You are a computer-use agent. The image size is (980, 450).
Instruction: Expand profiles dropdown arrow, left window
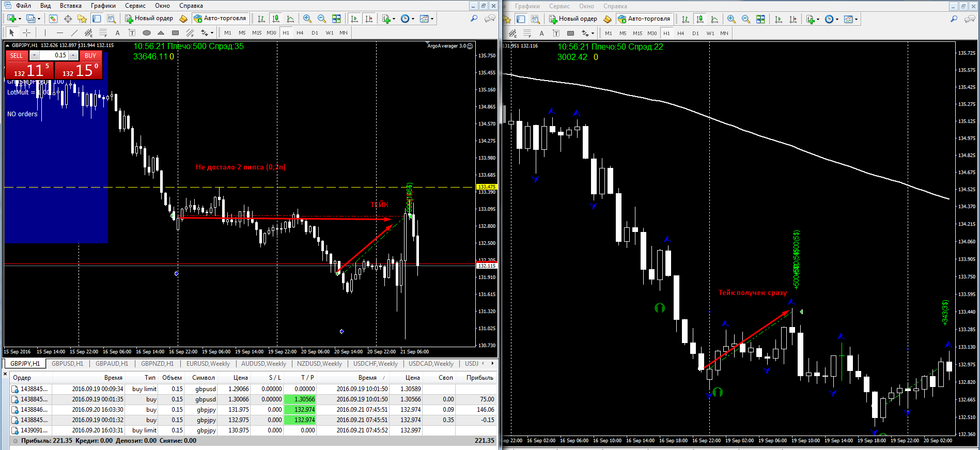click(39, 19)
